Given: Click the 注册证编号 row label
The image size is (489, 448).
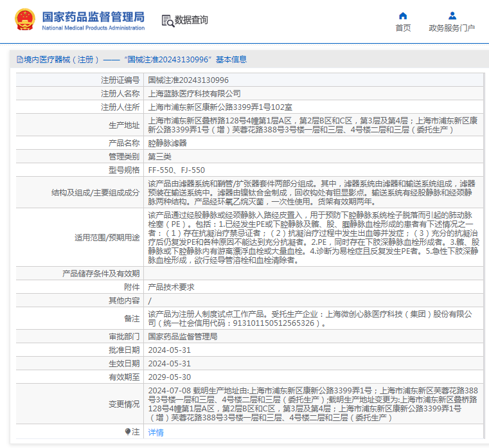Looking at the screenshot, I should pyautogui.click(x=120, y=80).
